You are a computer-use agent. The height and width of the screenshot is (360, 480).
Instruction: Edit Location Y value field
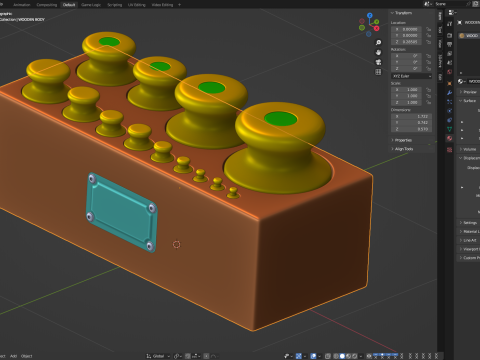406,35
